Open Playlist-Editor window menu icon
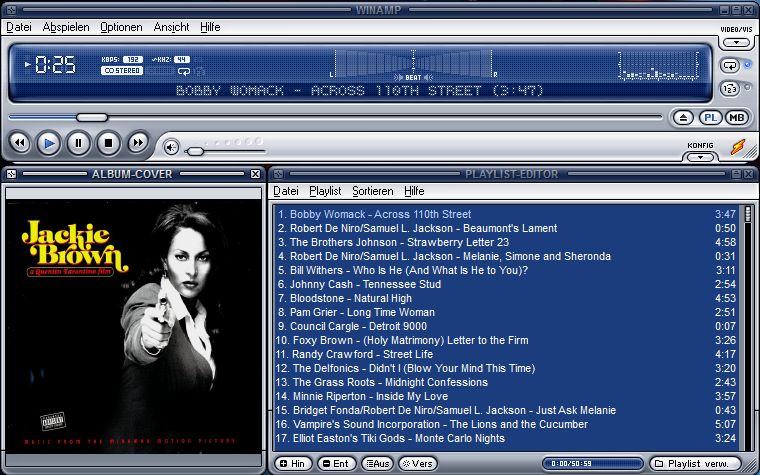This screenshot has height=475, width=760. point(278,174)
